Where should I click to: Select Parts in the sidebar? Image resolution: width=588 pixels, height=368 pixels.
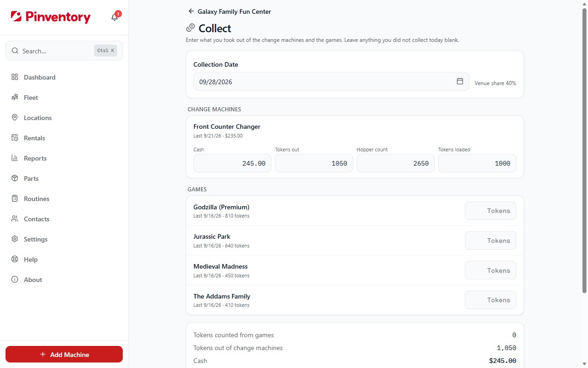click(x=64, y=178)
